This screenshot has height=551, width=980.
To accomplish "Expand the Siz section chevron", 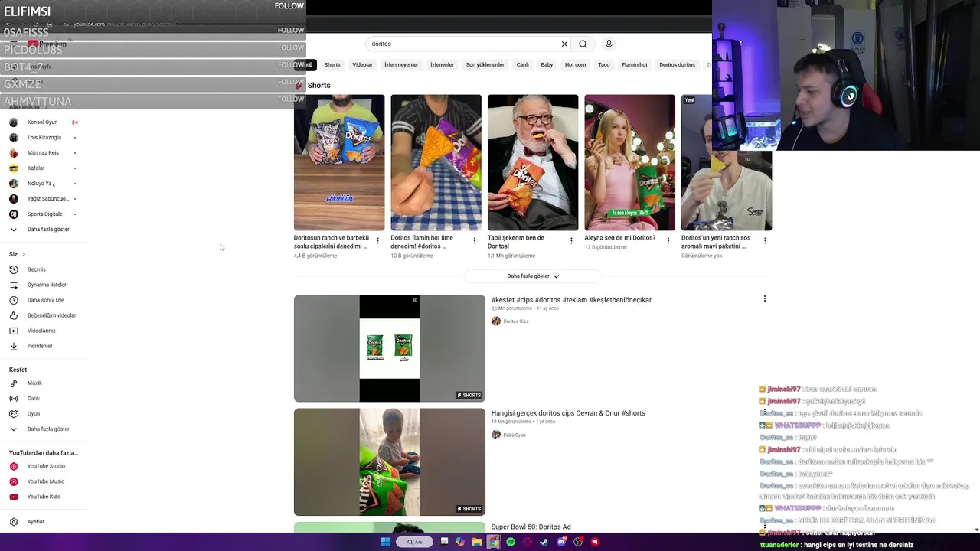I will [x=24, y=254].
